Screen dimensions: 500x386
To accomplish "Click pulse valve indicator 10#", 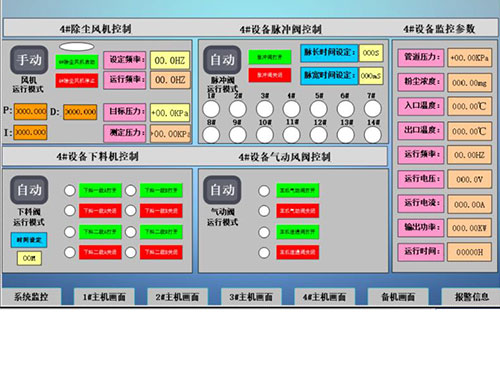I will [x=265, y=135].
